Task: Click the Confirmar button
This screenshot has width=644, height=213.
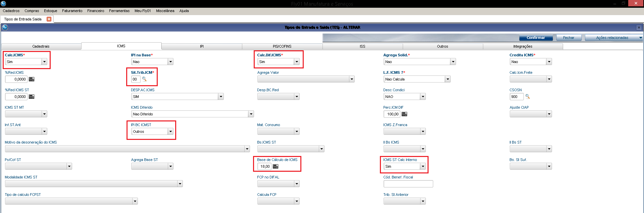Action: tap(536, 38)
